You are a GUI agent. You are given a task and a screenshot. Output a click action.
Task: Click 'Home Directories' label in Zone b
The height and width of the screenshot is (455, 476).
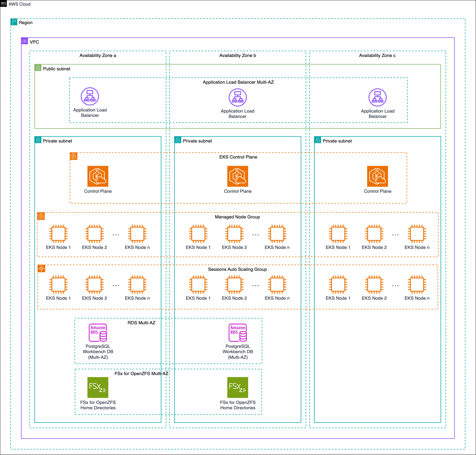click(238, 408)
